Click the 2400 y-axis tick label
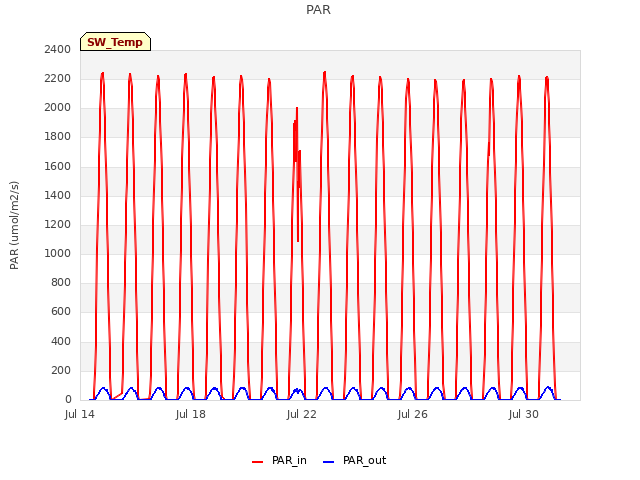This screenshot has width=640, height=480. [58, 49]
